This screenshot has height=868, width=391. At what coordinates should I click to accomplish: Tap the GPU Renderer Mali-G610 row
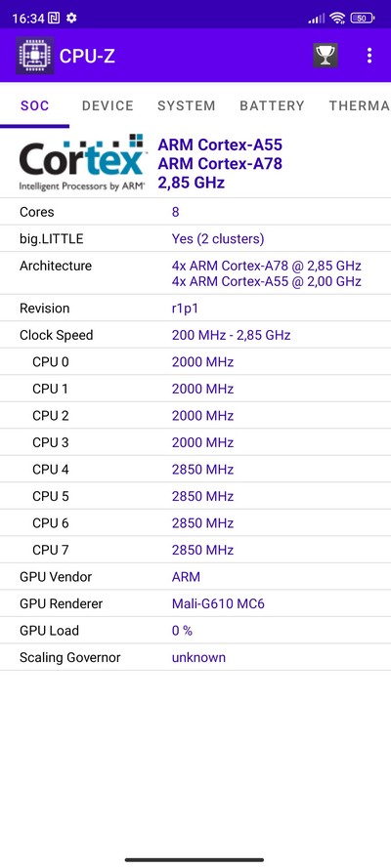coord(195,603)
